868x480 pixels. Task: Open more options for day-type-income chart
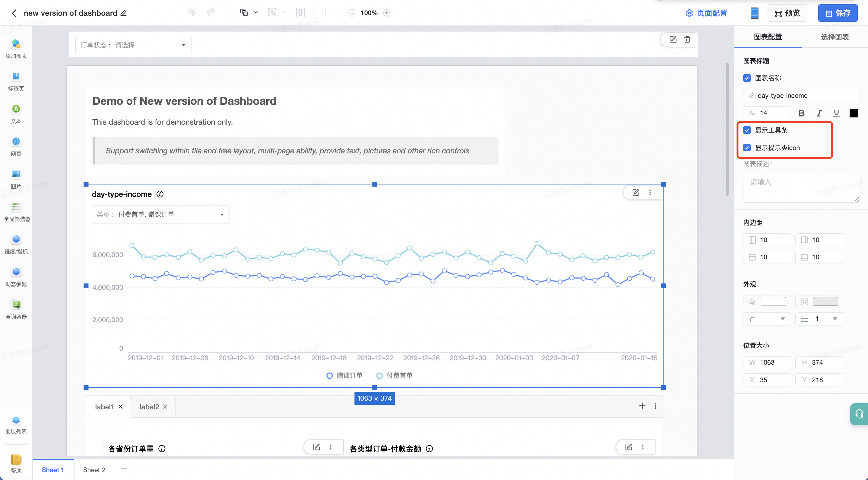(x=650, y=192)
